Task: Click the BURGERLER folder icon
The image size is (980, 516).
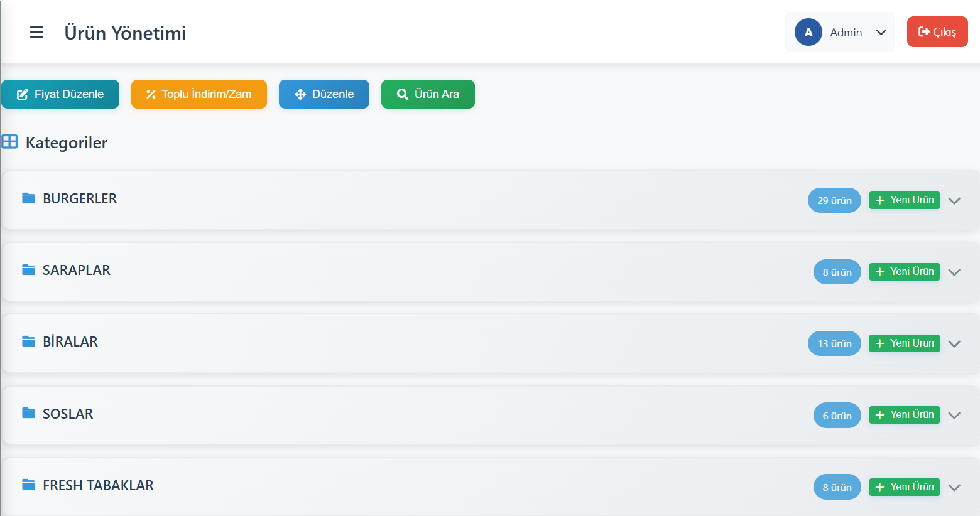Action: click(28, 198)
